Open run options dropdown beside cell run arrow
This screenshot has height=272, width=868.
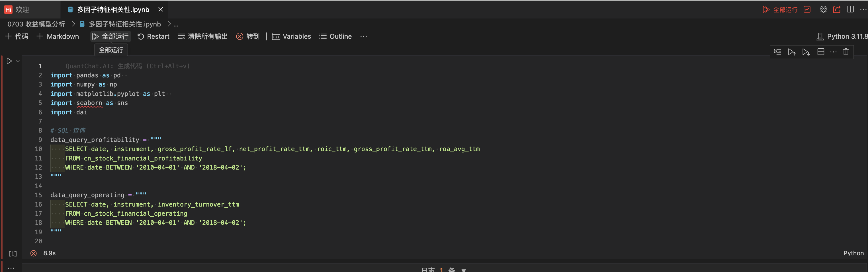18,61
